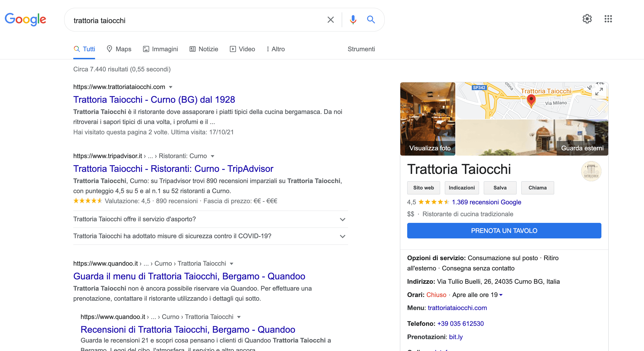
Task: Switch to the Maps tab
Action: (x=119, y=49)
